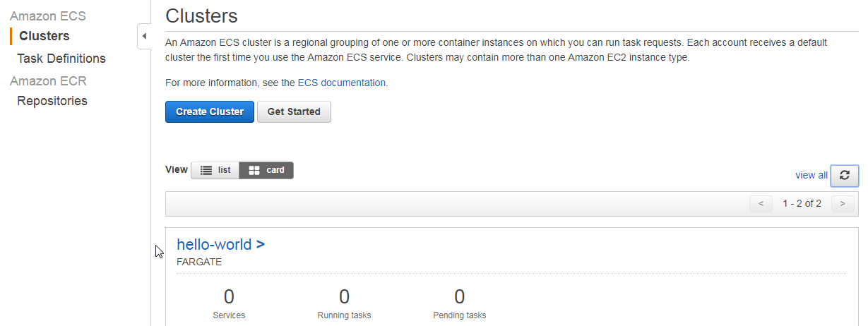Open the ECS documentation link
This screenshot has height=326, width=868.
click(342, 83)
